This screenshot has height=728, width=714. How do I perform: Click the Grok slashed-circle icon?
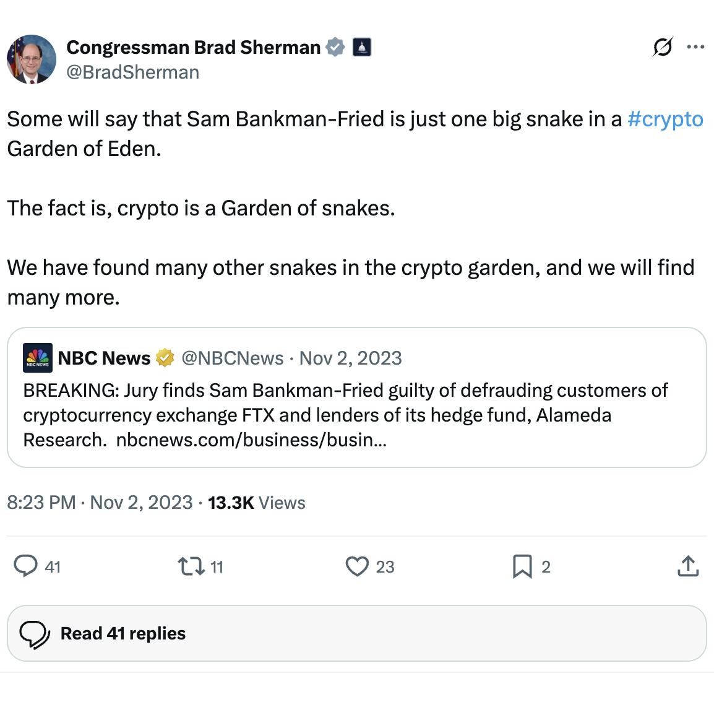663,47
